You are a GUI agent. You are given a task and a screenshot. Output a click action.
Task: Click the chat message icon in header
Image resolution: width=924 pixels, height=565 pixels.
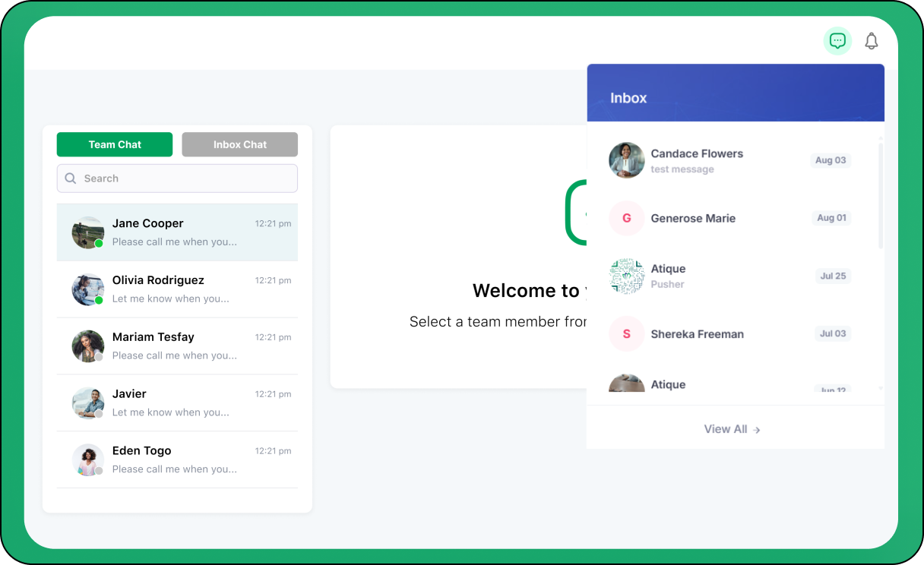[837, 41]
